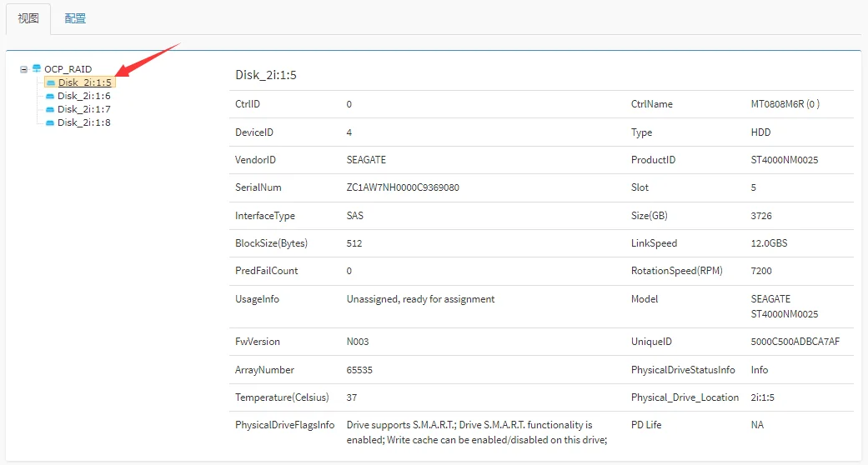This screenshot has width=868, height=465.
Task: Click the ProductID value ST4000NM0025
Action: pos(785,160)
